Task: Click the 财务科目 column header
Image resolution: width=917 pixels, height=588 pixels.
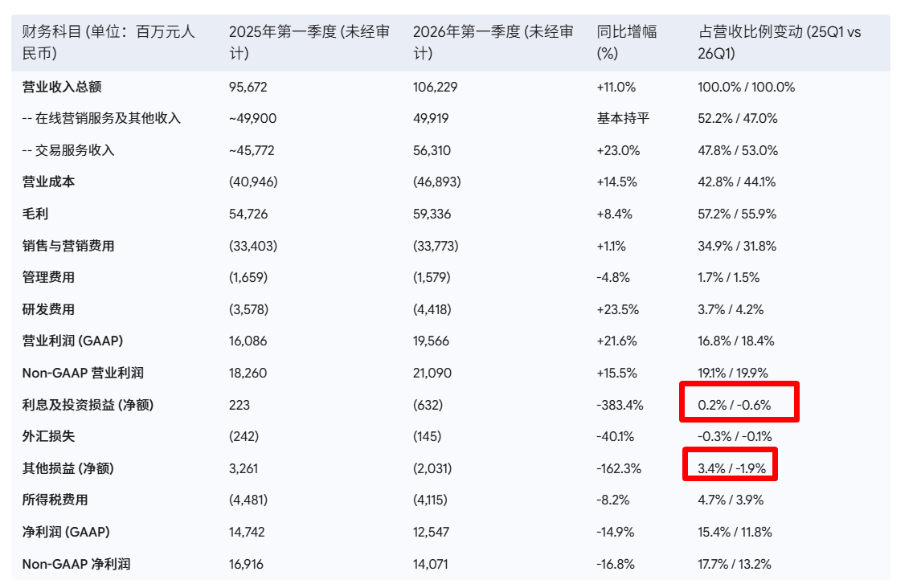Action: (108, 42)
